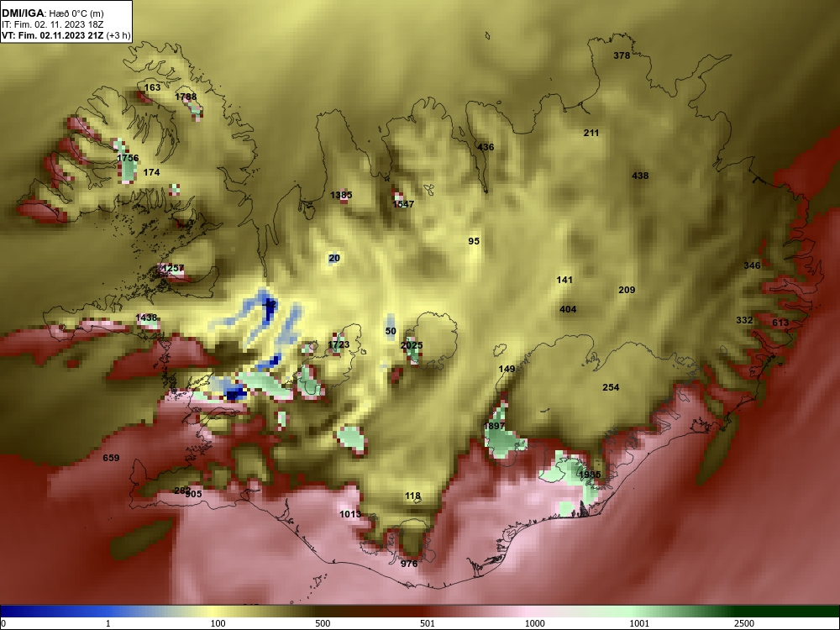Select the 436 value near the fjord
840x630 pixels.
tap(486, 147)
